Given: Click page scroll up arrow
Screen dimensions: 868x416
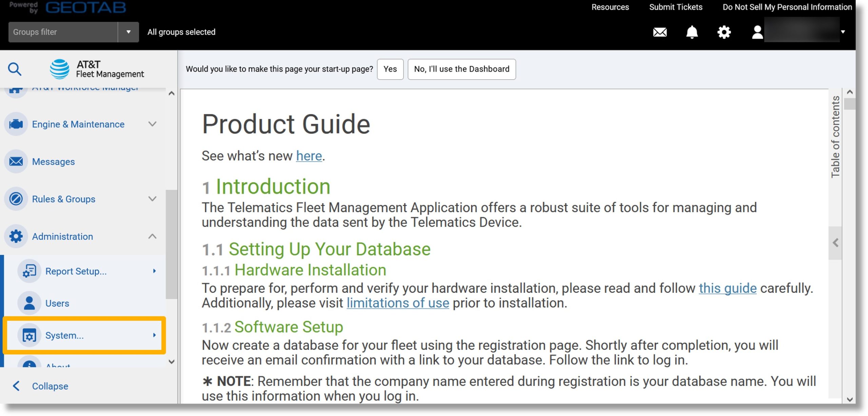Looking at the screenshot, I should coord(849,92).
